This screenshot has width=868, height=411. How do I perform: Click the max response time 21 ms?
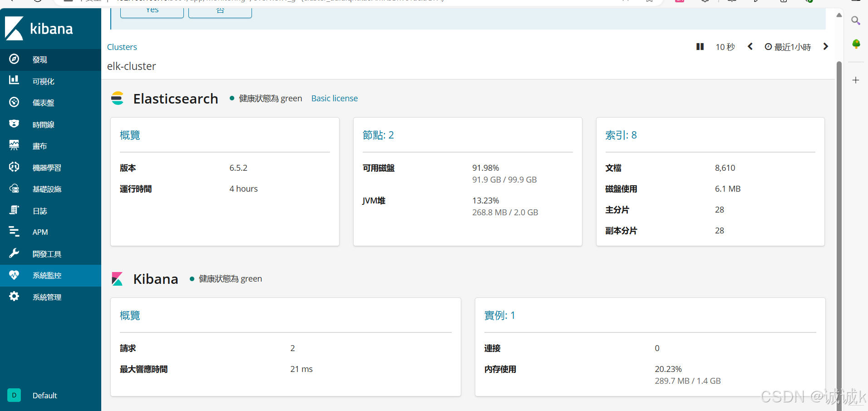click(301, 369)
